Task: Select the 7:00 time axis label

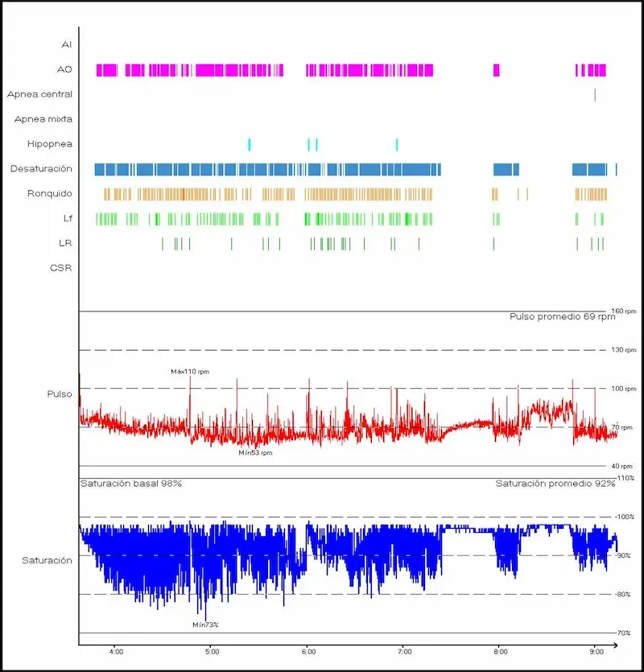Action: [405, 653]
